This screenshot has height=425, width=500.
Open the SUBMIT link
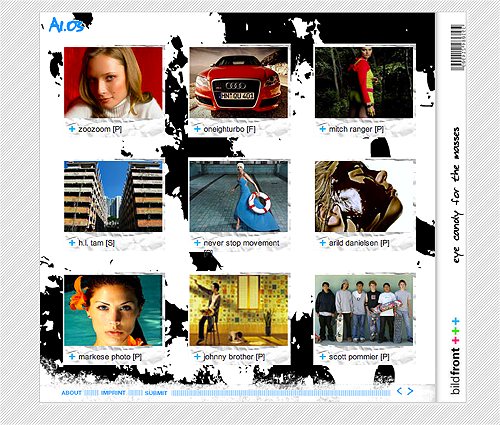tap(156, 393)
